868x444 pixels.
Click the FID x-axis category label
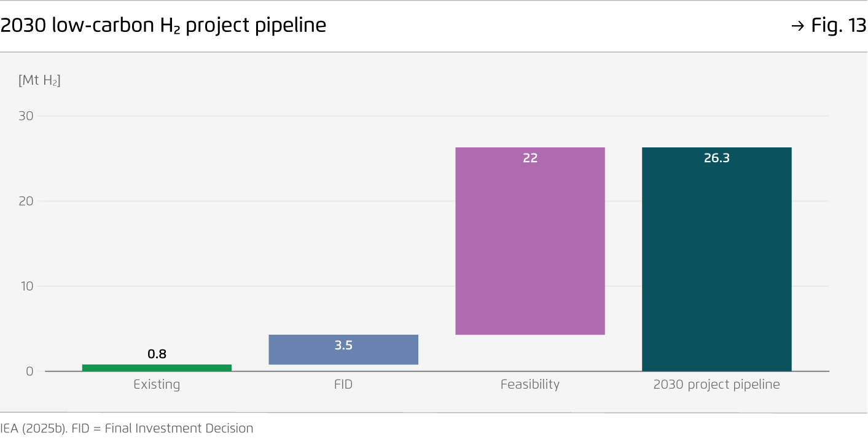point(343,385)
